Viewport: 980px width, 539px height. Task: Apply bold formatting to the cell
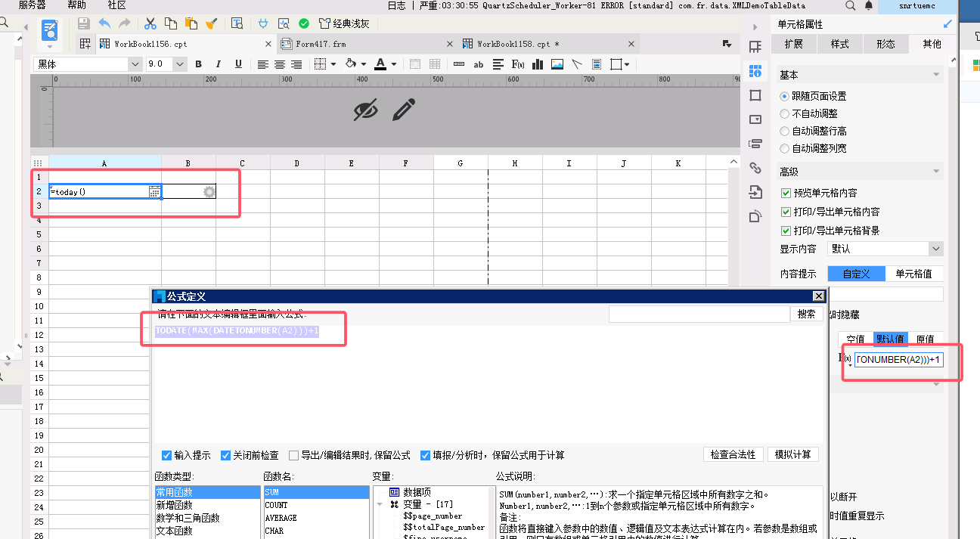click(x=199, y=64)
